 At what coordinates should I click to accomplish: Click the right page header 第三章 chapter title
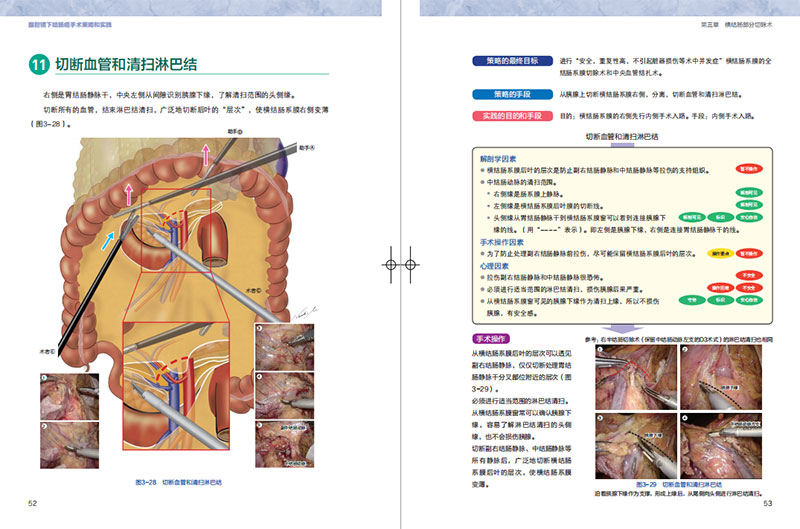(737, 24)
